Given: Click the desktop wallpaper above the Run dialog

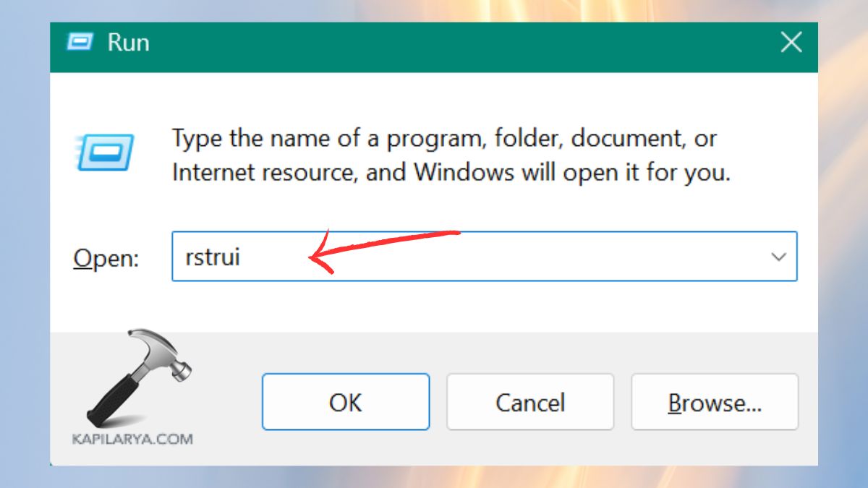Looking at the screenshot, I should coord(434,10).
